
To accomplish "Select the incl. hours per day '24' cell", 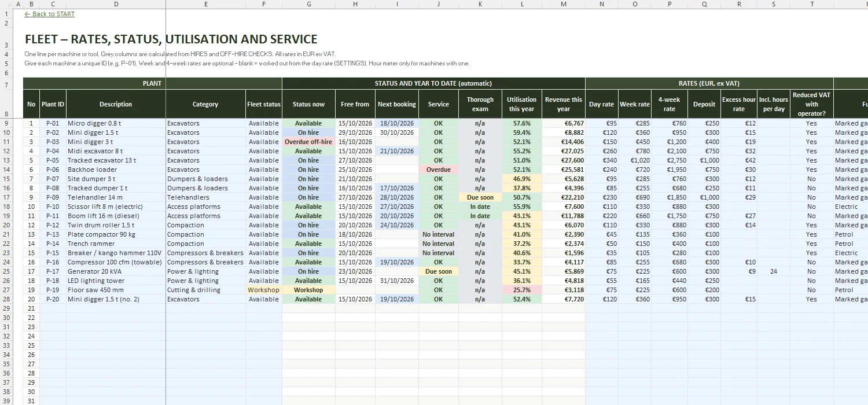I will (774, 271).
